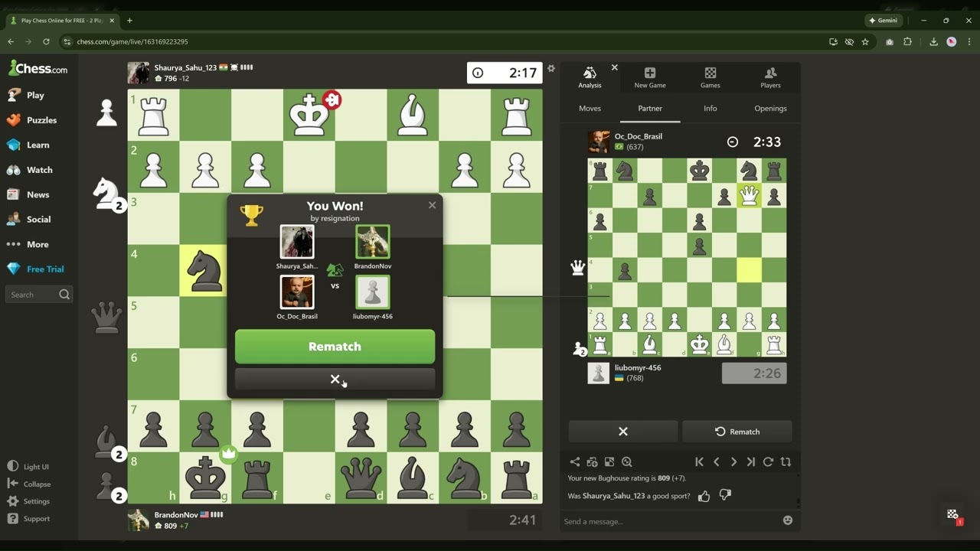Switch to Analysis in the right panel
980x551 pixels.
590,77
